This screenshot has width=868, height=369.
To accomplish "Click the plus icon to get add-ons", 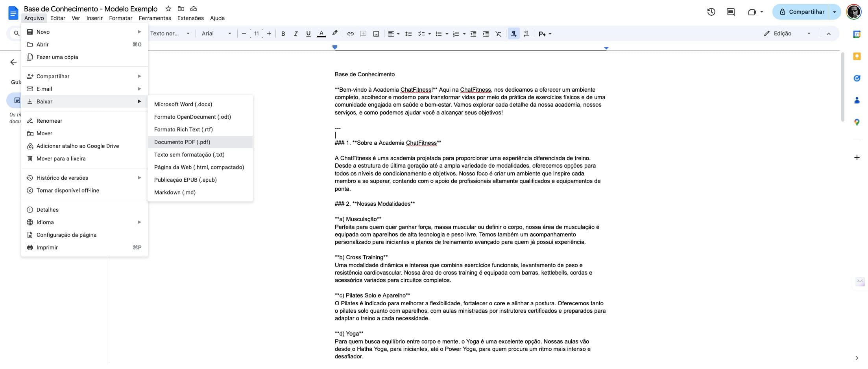I will coord(857,157).
